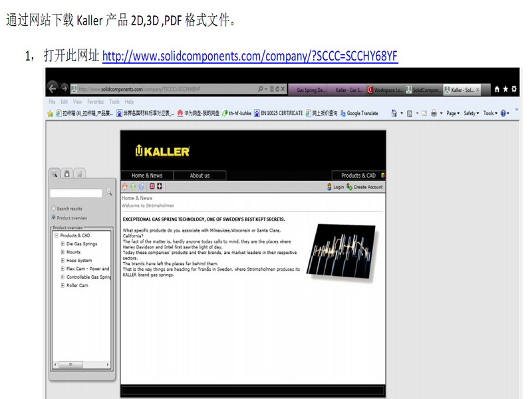Screen dimensions: 532x399
Task: Click the search magnifier next to the search box
Action: click(110, 193)
